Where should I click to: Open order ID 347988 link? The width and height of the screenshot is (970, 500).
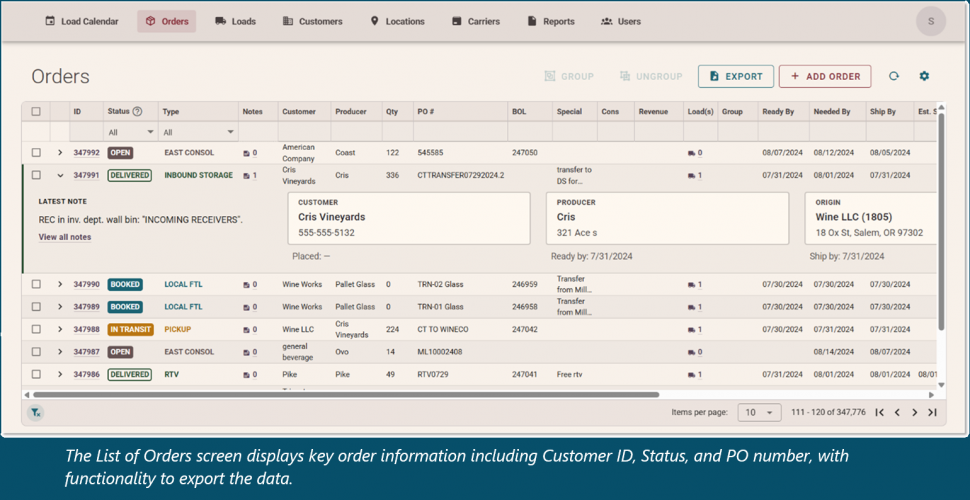[x=86, y=329]
